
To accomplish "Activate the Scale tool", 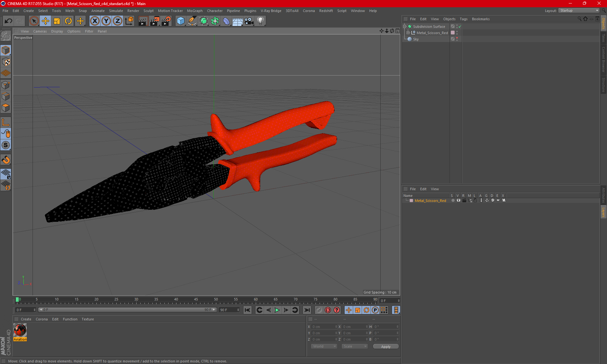I will coord(57,21).
